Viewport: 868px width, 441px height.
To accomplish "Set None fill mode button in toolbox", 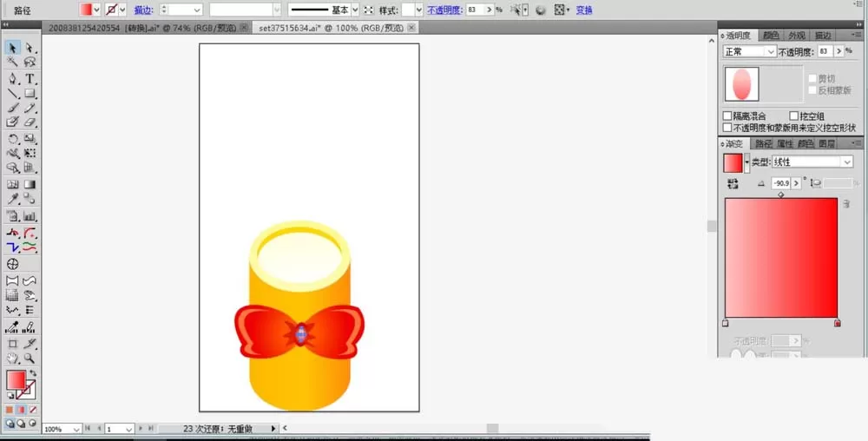I will 33,410.
